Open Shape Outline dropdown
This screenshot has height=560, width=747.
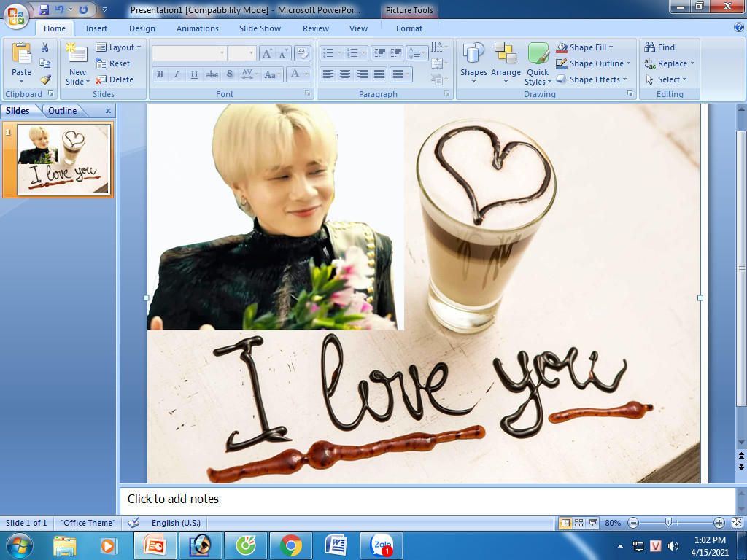[593, 63]
